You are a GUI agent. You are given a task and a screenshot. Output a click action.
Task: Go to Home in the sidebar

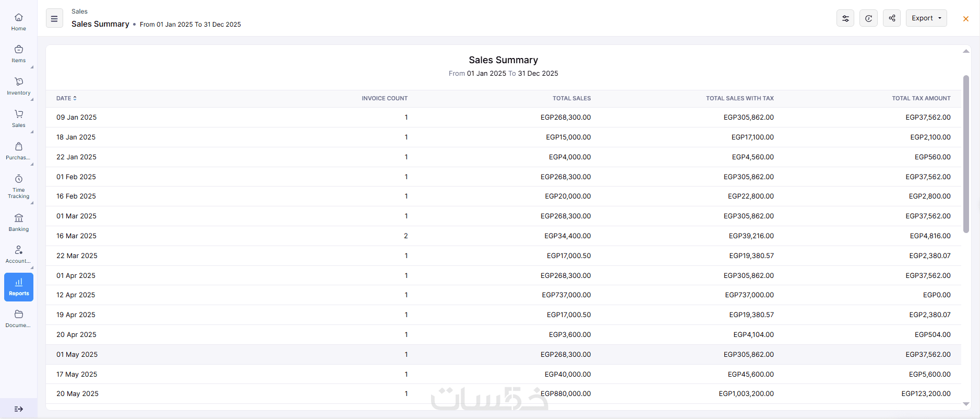coord(19,22)
